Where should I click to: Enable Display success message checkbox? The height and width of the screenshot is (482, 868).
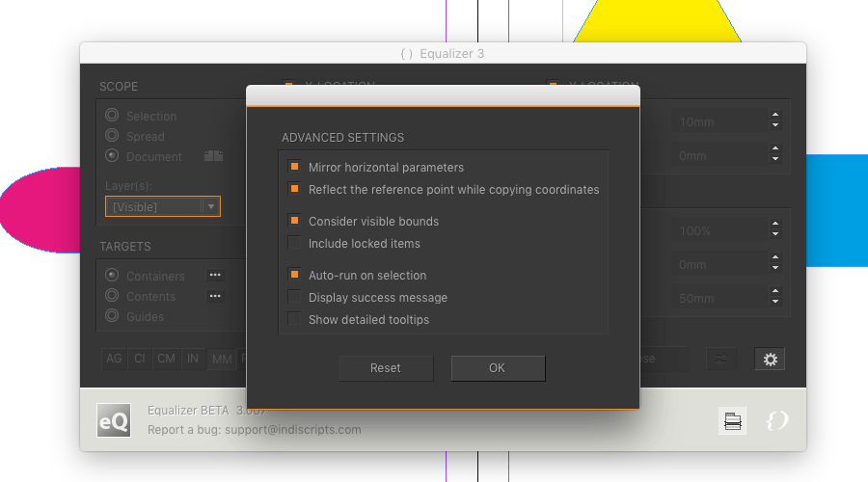pos(294,298)
